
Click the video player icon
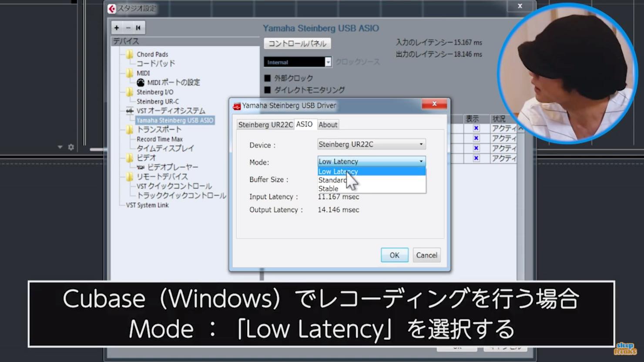click(141, 167)
